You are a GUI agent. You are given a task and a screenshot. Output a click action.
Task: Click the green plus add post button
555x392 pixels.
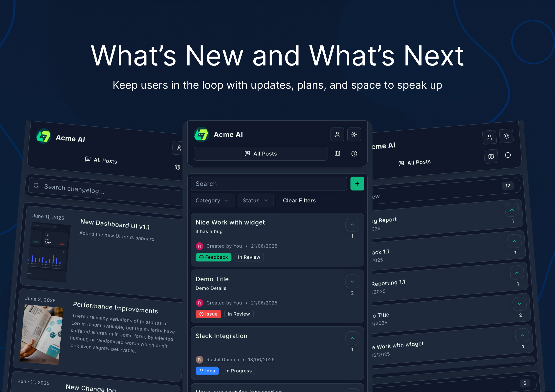357,184
